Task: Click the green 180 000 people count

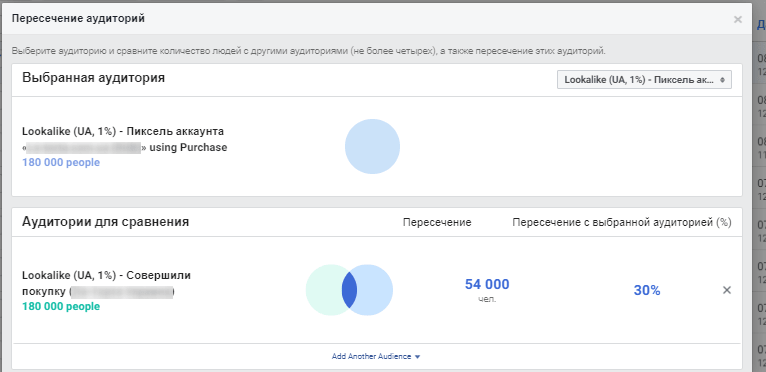Action: (x=61, y=306)
